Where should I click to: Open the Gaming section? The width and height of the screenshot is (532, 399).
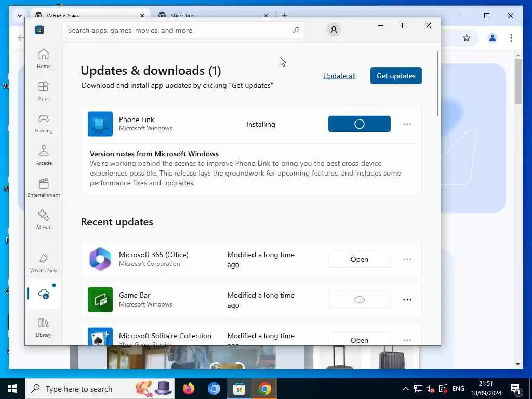pos(44,123)
